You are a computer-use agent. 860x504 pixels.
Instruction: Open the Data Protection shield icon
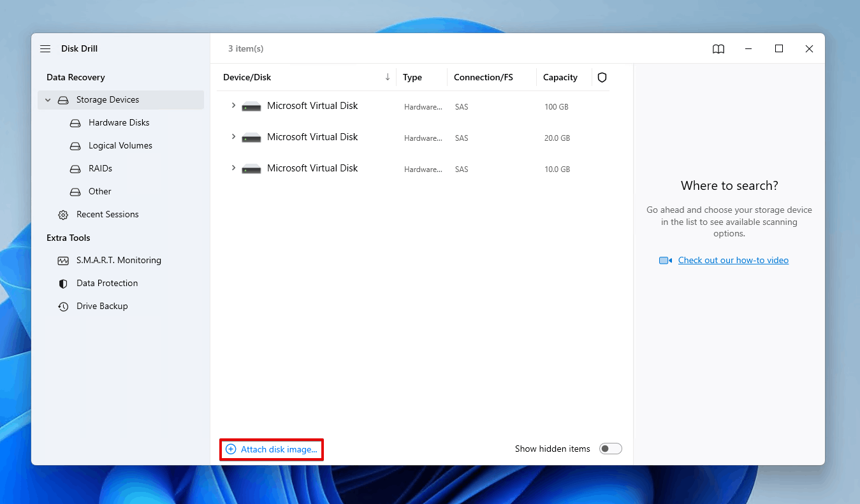tap(63, 284)
